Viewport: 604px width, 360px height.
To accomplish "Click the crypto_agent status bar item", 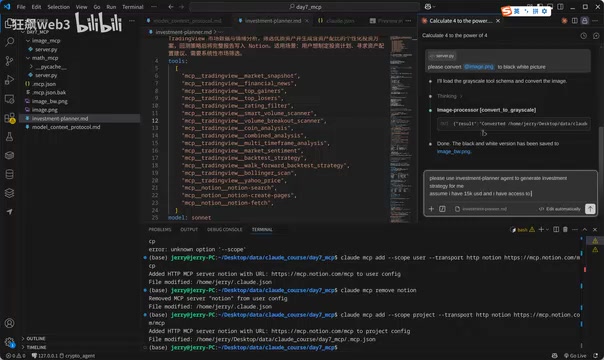I will 77,356.
